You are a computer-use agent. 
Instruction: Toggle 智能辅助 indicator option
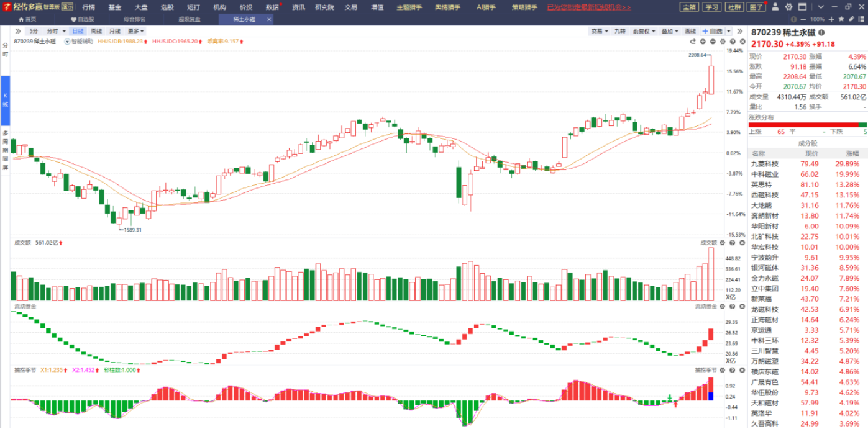click(78, 42)
